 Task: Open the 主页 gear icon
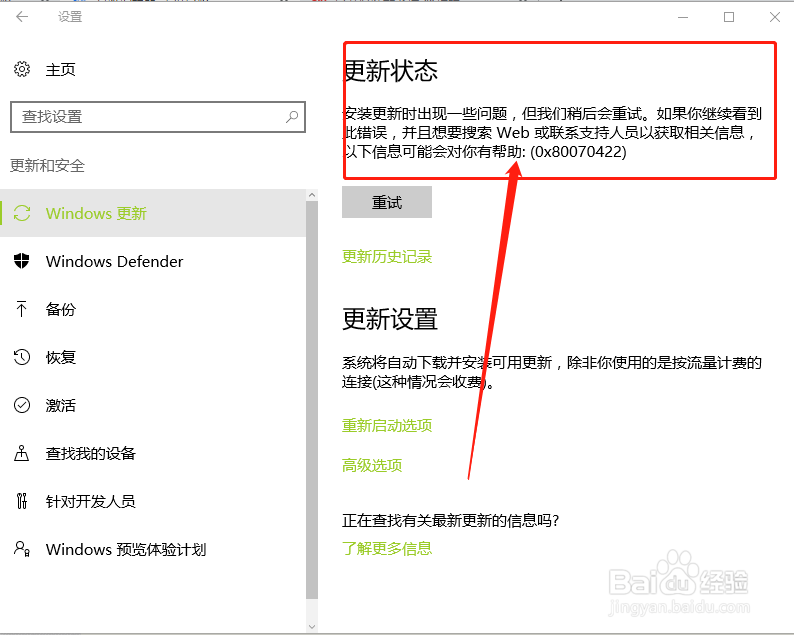[22, 69]
